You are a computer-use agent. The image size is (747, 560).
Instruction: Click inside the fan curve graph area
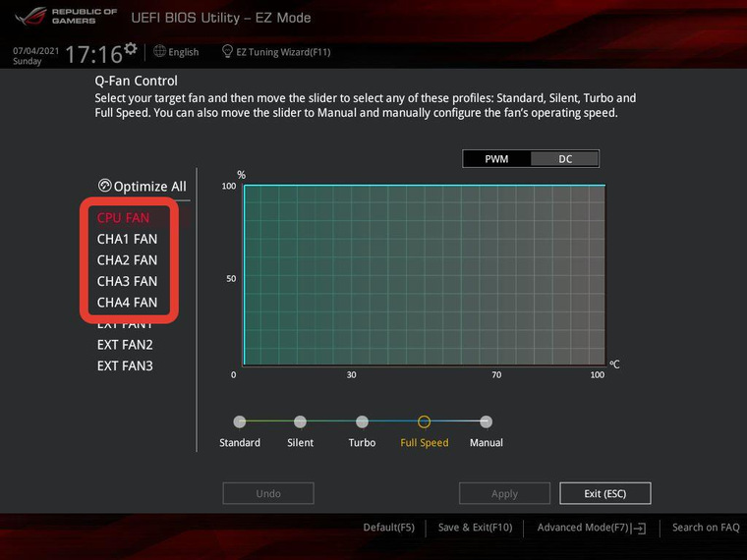[x=424, y=275]
